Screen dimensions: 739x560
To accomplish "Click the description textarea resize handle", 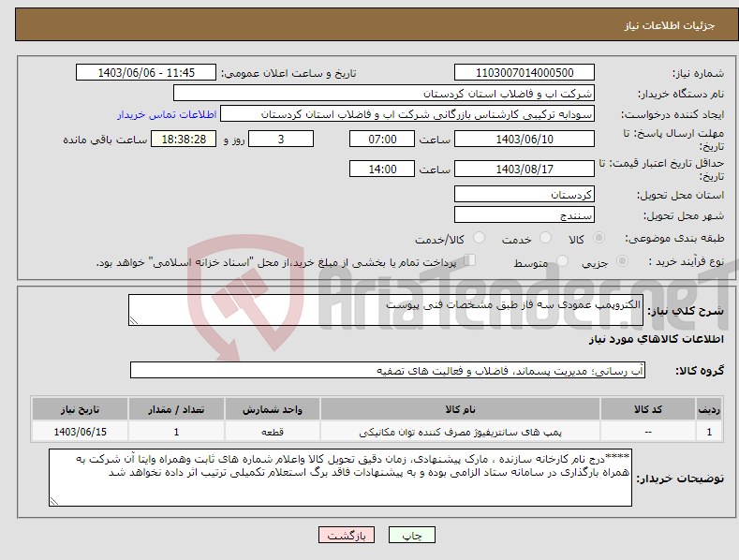I will pyautogui.click(x=134, y=320).
